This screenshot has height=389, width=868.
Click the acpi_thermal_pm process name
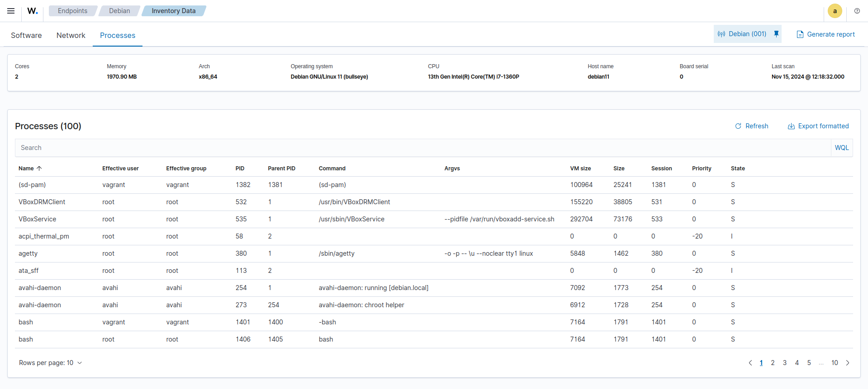click(44, 236)
